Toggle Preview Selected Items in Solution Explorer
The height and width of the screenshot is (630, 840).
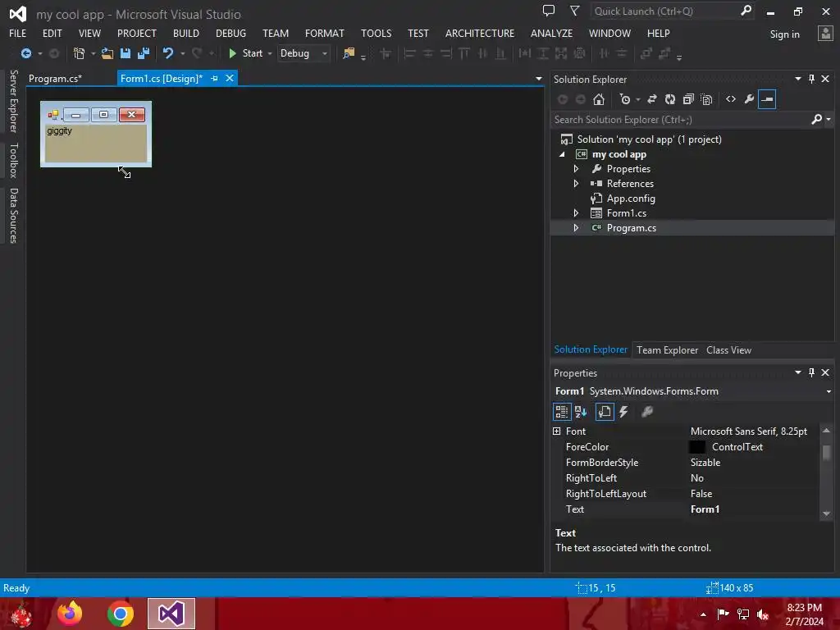767,99
